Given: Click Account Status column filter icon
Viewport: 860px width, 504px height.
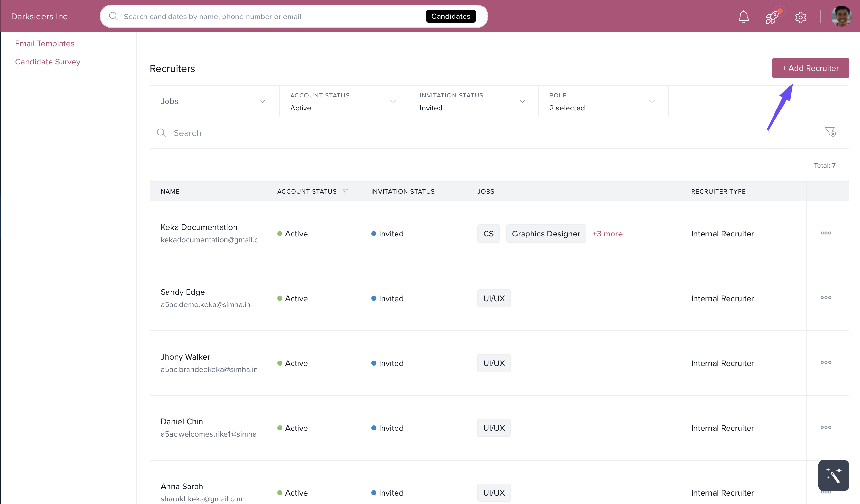Looking at the screenshot, I should tap(345, 191).
